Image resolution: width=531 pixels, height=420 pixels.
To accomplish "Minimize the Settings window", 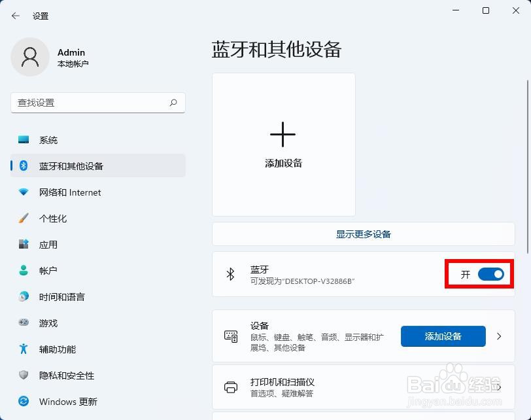I will 456,10.
